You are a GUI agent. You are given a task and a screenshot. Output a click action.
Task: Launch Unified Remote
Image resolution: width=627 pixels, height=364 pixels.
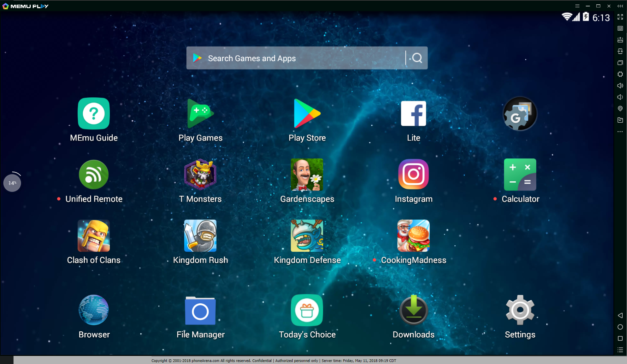(x=94, y=175)
